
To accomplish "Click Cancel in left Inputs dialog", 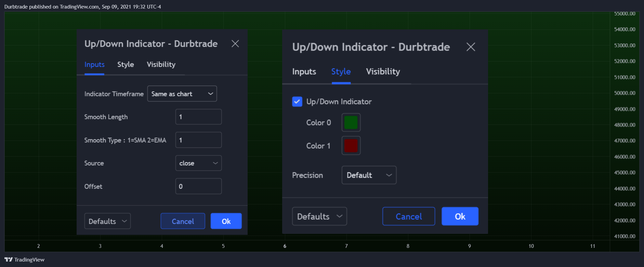I will 183,221.
